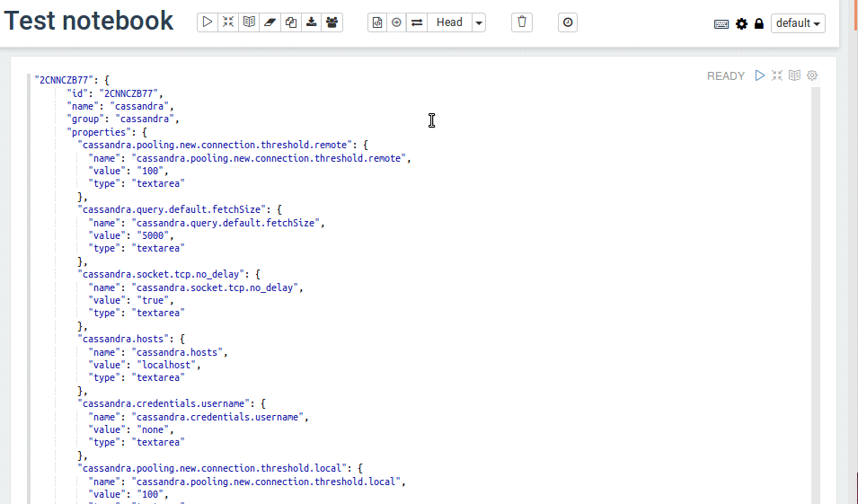Click the "cassandra.pooling.new.connection.threshold.local": { key line

(220, 468)
